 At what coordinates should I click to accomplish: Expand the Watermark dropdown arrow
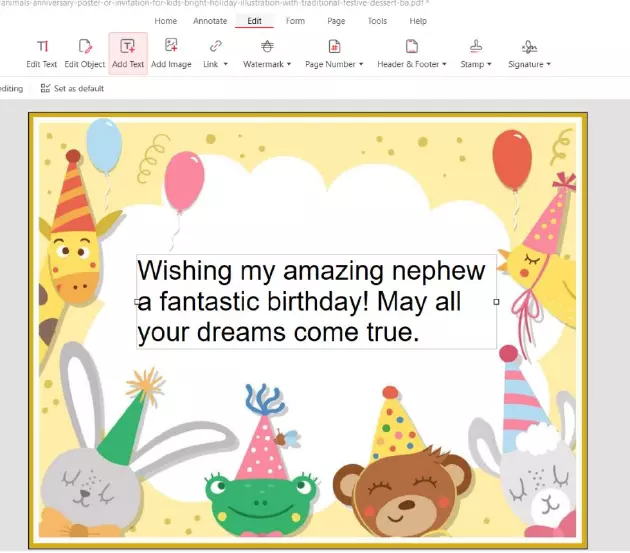click(289, 65)
